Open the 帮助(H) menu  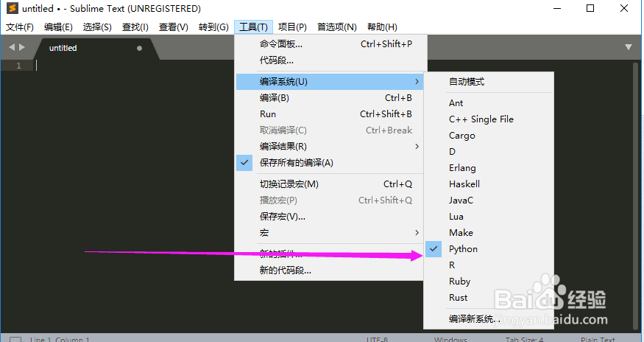click(x=382, y=27)
